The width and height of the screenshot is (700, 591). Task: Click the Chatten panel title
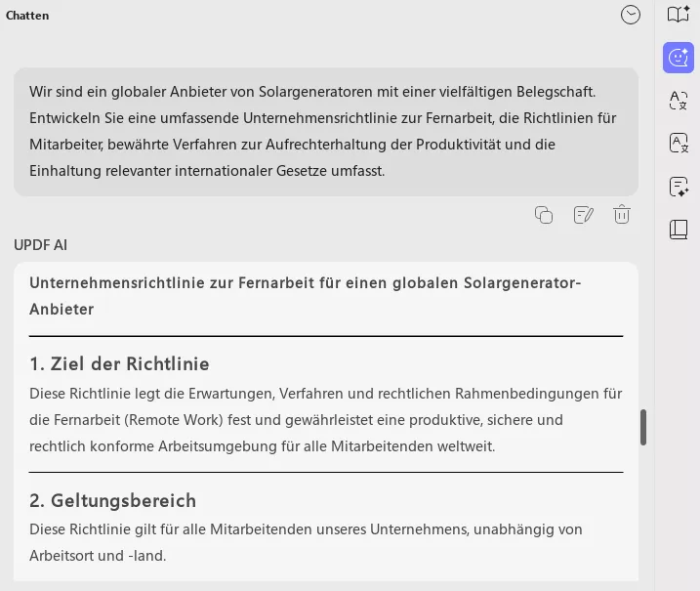coord(27,16)
